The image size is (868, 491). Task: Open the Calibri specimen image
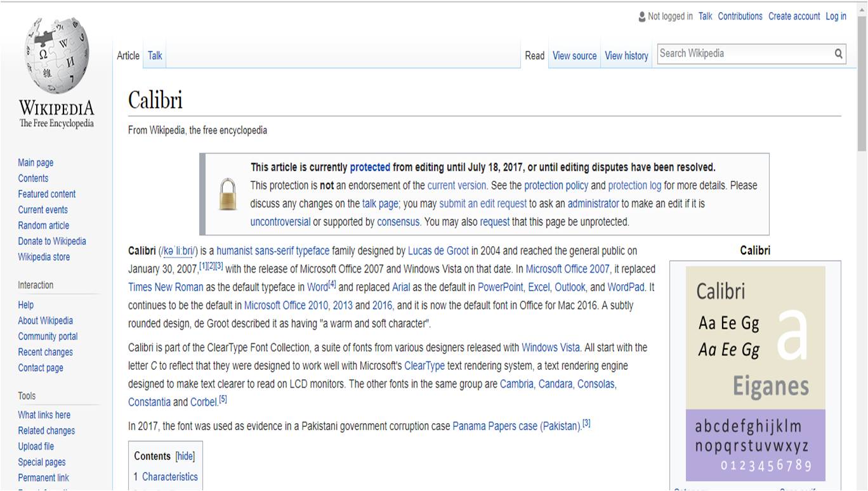755,374
